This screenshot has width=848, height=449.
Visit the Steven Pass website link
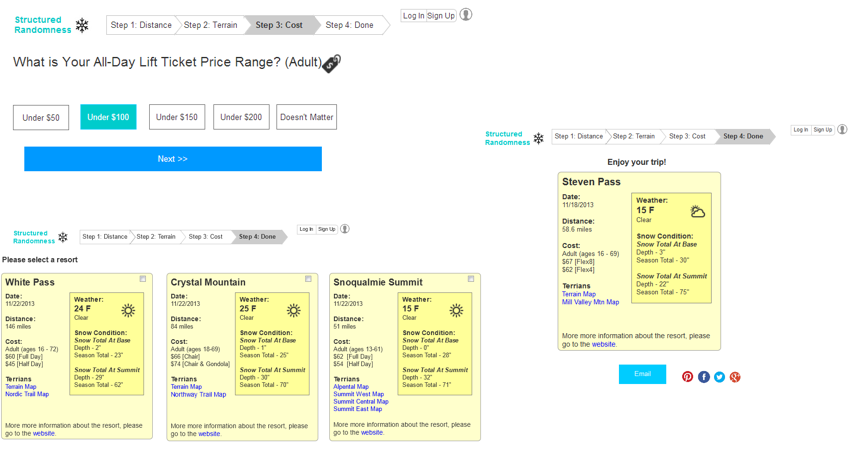604,344
